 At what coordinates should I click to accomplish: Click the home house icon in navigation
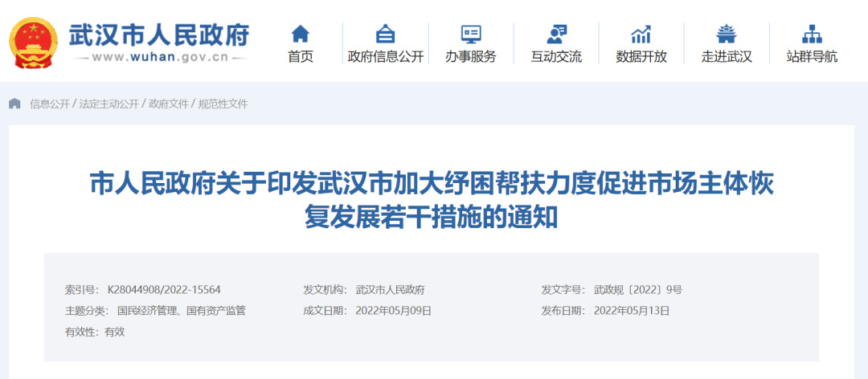tap(300, 34)
